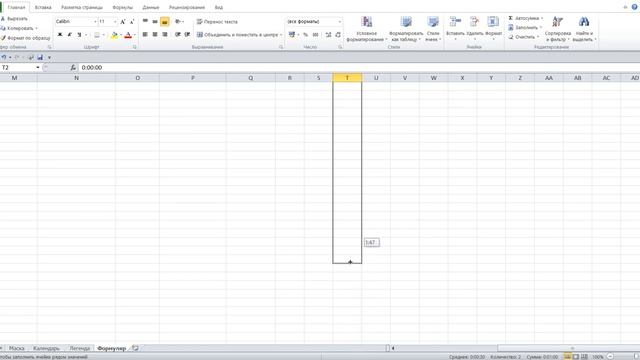
Task: Click the insert new worksheet icon
Action: tap(135, 349)
